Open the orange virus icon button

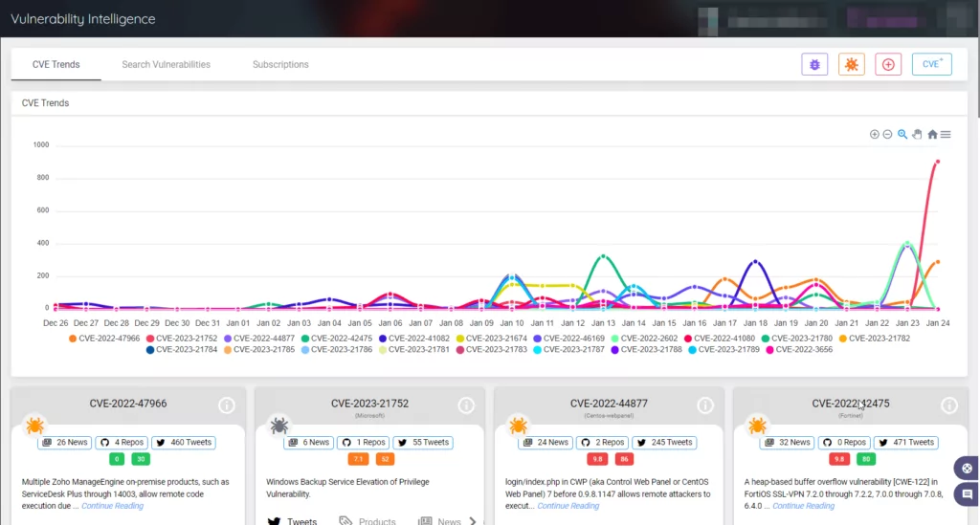click(851, 64)
